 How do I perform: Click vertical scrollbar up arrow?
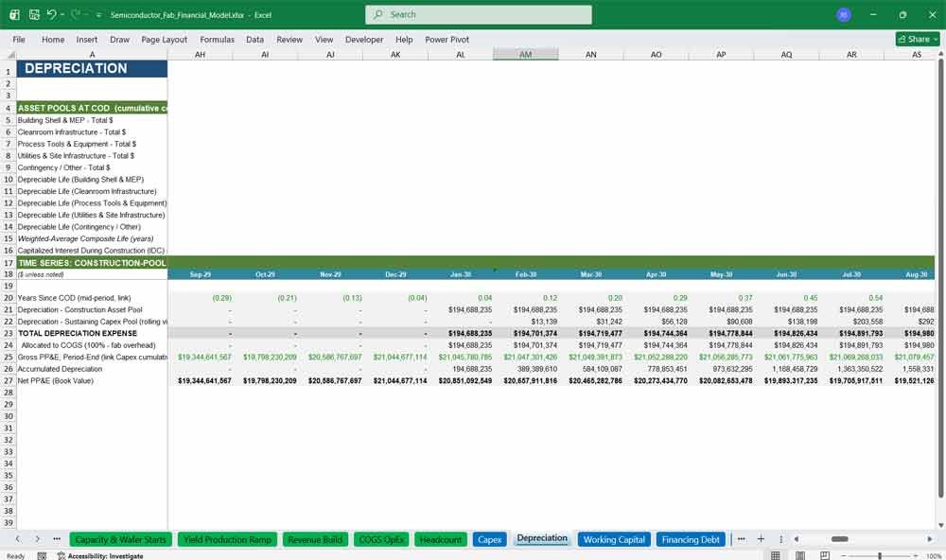coord(940,54)
